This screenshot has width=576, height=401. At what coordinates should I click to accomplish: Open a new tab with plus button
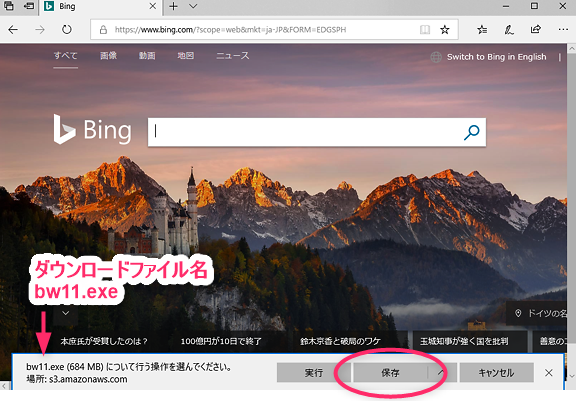[173, 6]
